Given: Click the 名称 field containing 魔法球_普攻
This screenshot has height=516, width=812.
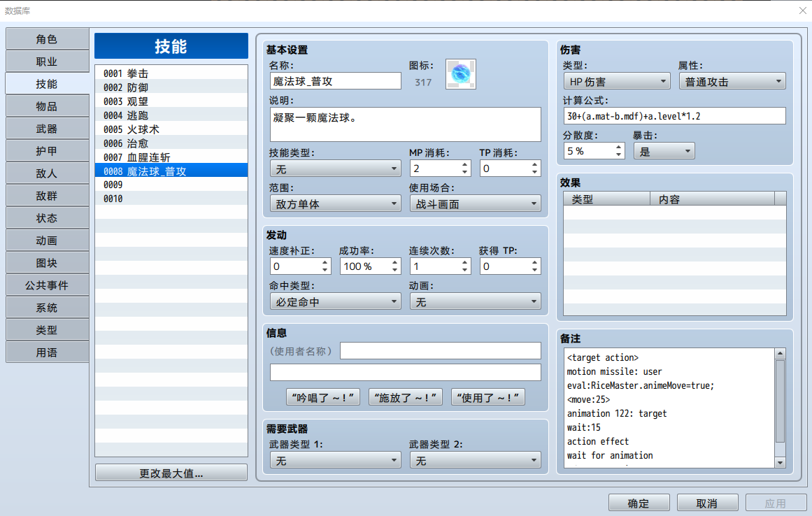Looking at the screenshot, I should [336, 80].
